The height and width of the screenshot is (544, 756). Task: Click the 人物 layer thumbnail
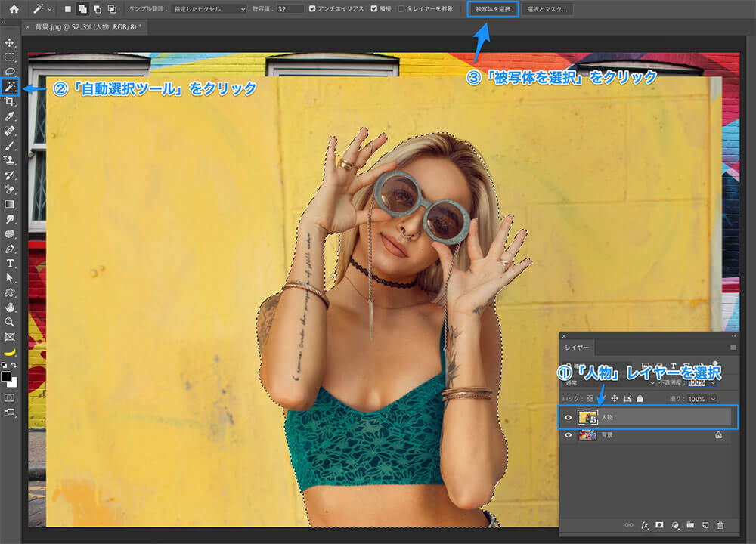(587, 417)
